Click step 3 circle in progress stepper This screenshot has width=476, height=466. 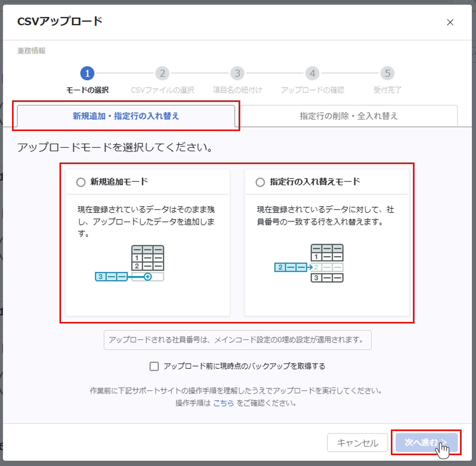(237, 73)
